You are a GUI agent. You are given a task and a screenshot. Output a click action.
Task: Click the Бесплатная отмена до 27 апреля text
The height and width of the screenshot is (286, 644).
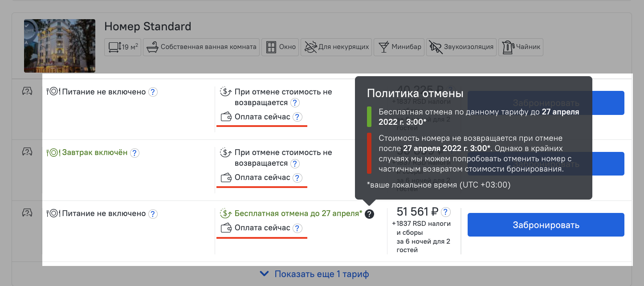pyautogui.click(x=298, y=213)
